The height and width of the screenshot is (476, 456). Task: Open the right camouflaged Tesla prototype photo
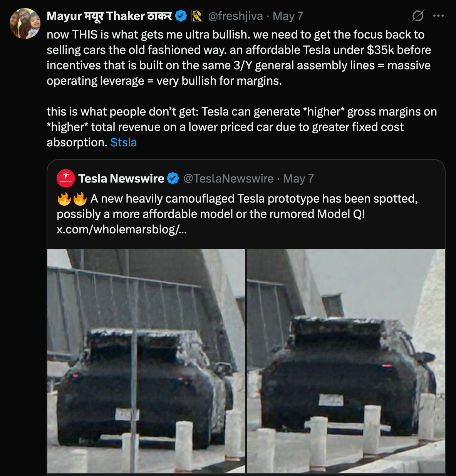(346, 361)
